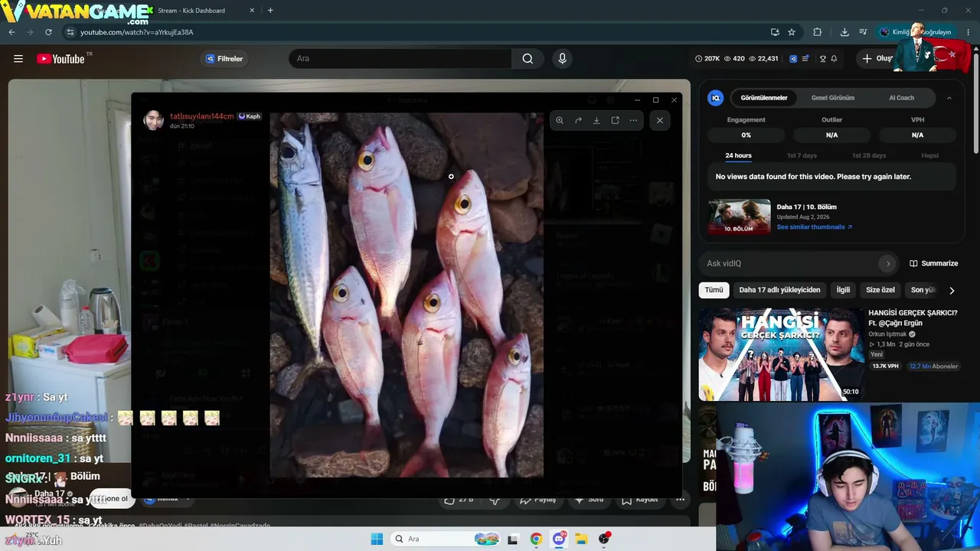Open Chrome downloads

844,32
